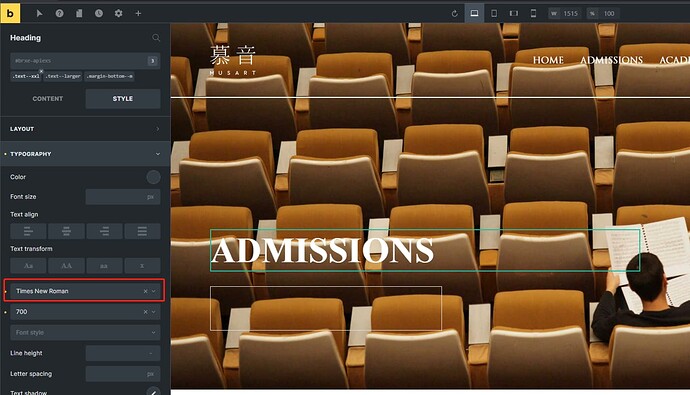Click the plus add element icon
The image size is (690, 395).
coord(138,14)
